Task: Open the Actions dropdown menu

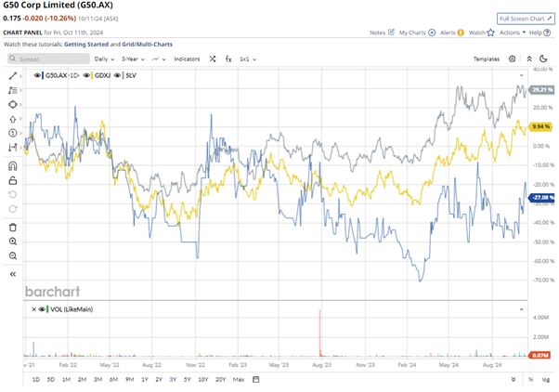Action: pyautogui.click(x=509, y=33)
